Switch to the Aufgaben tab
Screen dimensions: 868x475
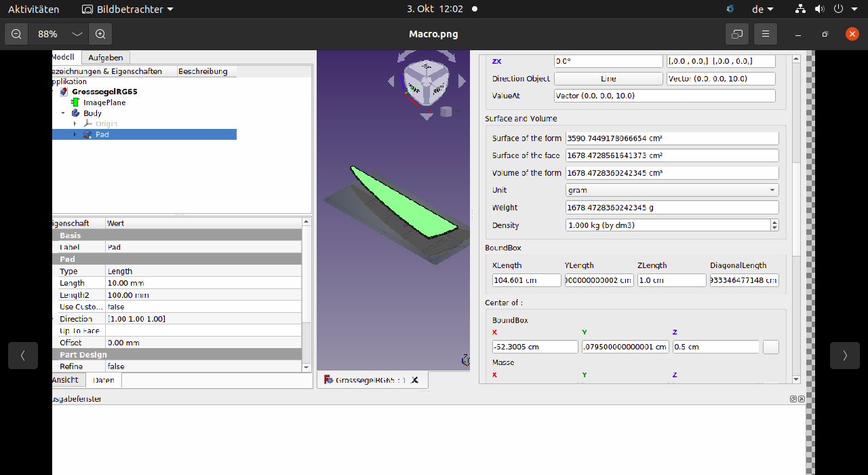tap(106, 58)
